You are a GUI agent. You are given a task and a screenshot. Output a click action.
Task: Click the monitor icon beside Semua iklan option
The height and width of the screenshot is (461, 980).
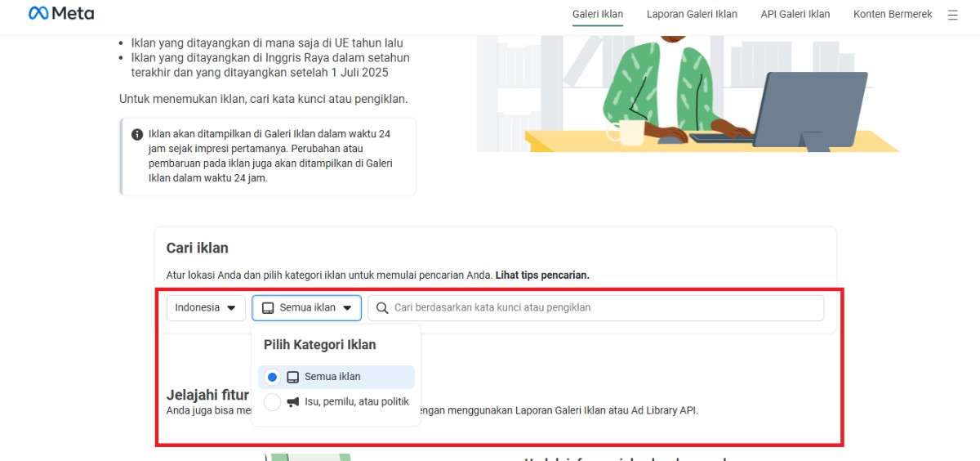coord(293,377)
